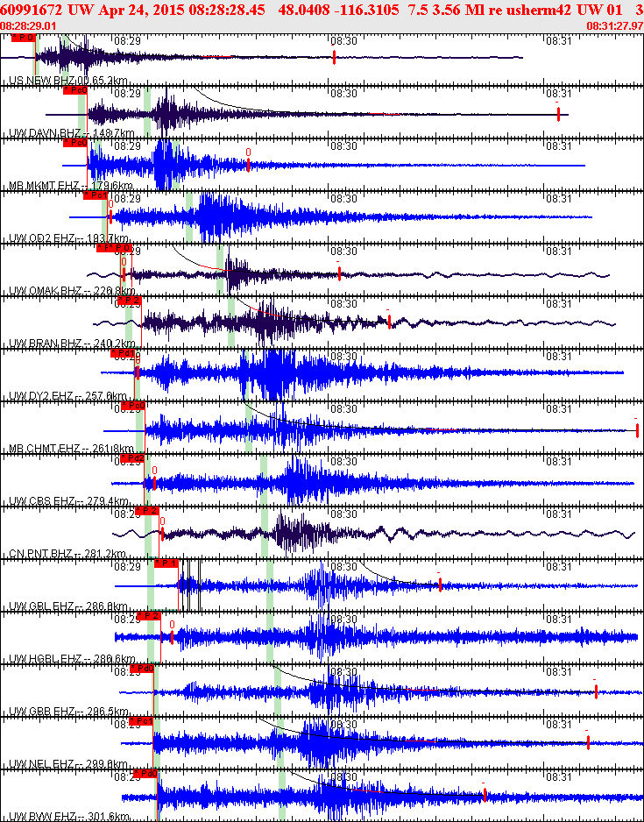Click the 08:30 time label on US NEW trace
Viewport: 644px width, 822px height.
click(343, 41)
